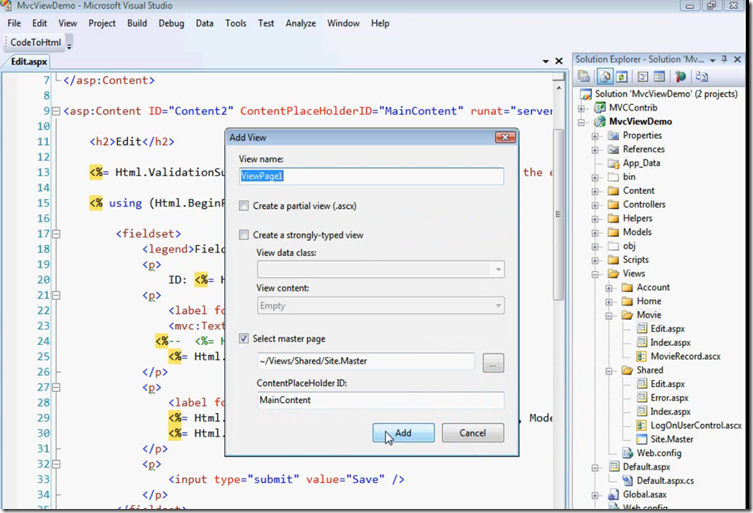Click the LogOnUserControl.ascx file icon
The width and height of the screenshot is (753, 513).
[641, 426]
